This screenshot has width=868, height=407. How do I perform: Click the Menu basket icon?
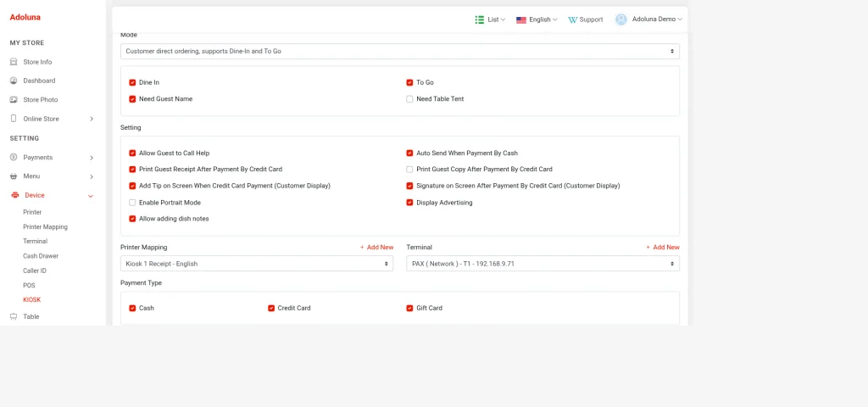tap(14, 176)
